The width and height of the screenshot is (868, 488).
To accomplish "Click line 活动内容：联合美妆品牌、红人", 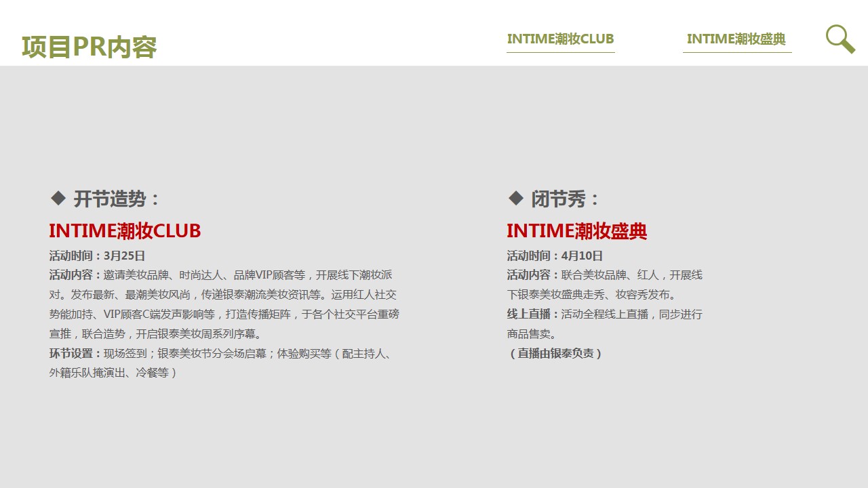I will (x=604, y=275).
